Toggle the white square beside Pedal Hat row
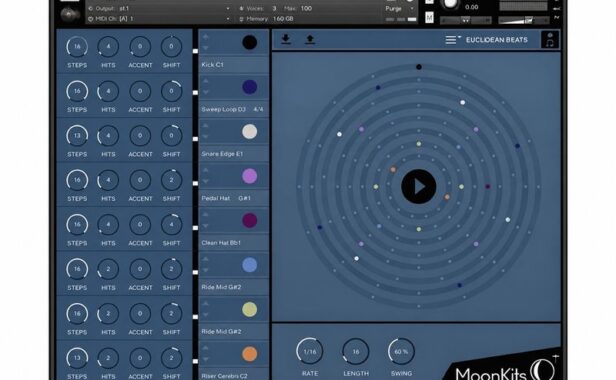 point(195,184)
